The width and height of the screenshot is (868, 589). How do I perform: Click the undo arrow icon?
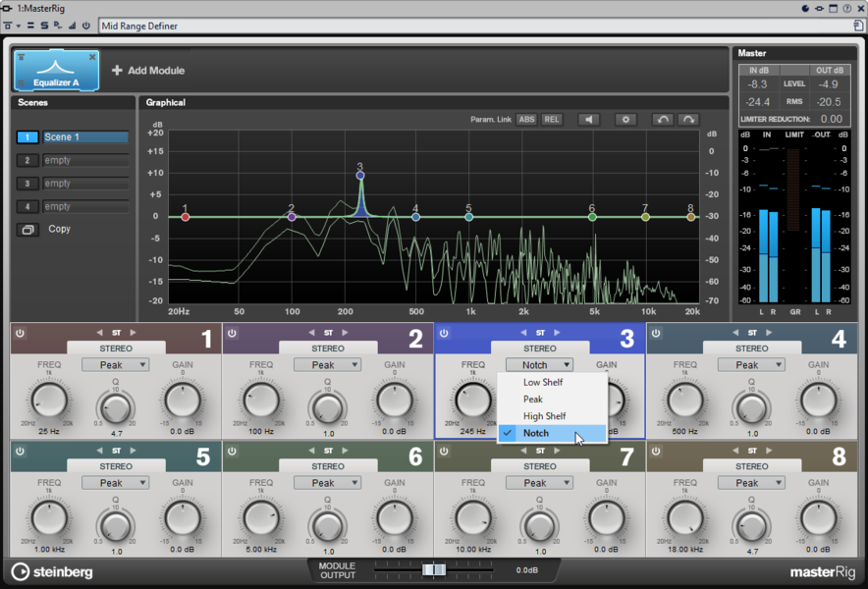point(663,120)
